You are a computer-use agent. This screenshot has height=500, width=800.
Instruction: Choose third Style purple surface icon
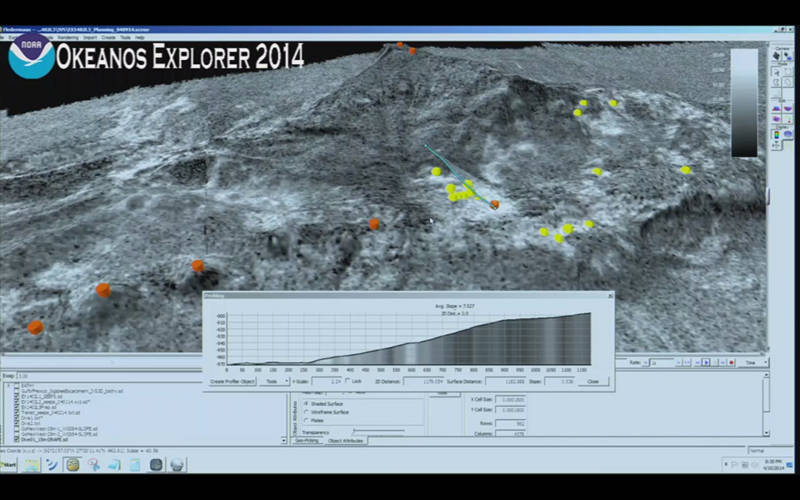[776, 119]
